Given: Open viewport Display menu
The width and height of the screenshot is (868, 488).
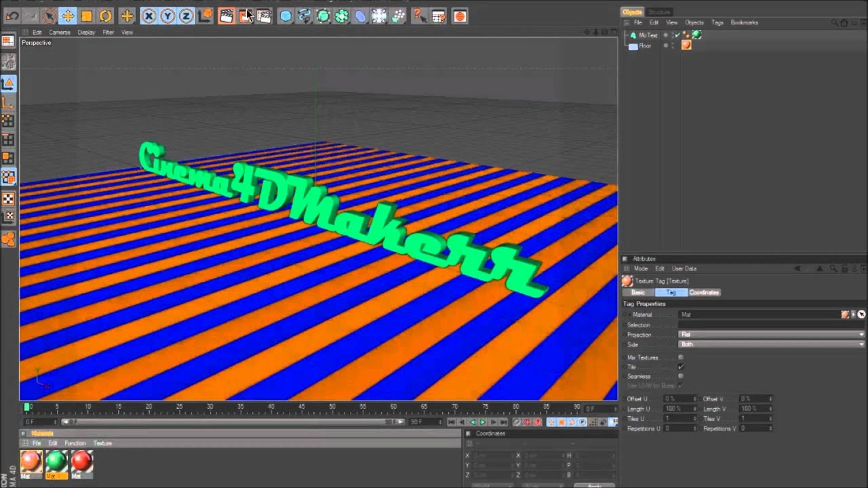Looking at the screenshot, I should [x=86, y=33].
